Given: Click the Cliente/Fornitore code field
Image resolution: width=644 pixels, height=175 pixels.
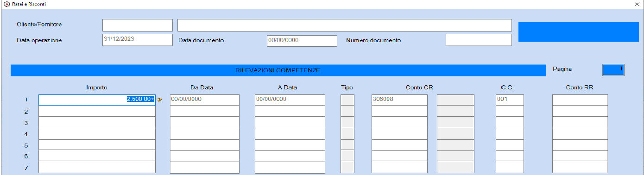Looking at the screenshot, I should (x=137, y=25).
